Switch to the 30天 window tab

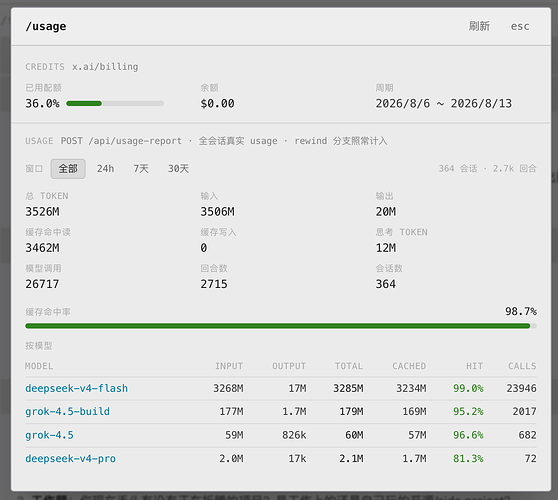(x=179, y=169)
